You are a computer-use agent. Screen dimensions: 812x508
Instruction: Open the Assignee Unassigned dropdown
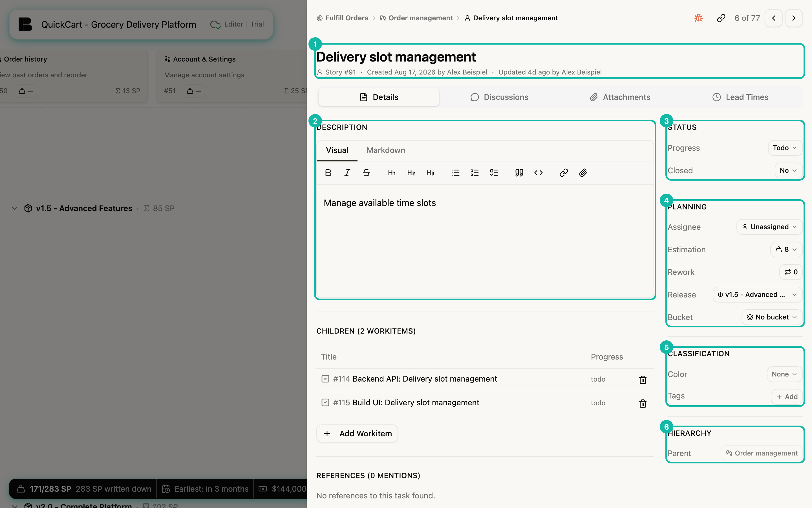[x=769, y=227]
